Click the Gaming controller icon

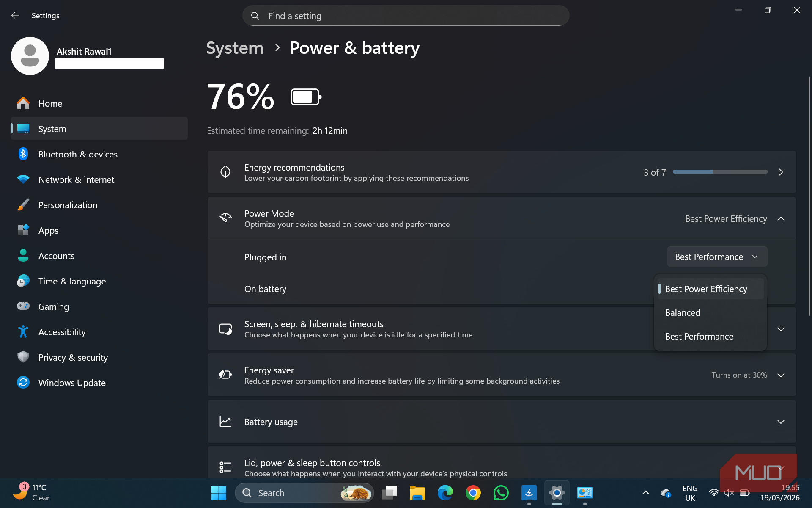coord(23,306)
